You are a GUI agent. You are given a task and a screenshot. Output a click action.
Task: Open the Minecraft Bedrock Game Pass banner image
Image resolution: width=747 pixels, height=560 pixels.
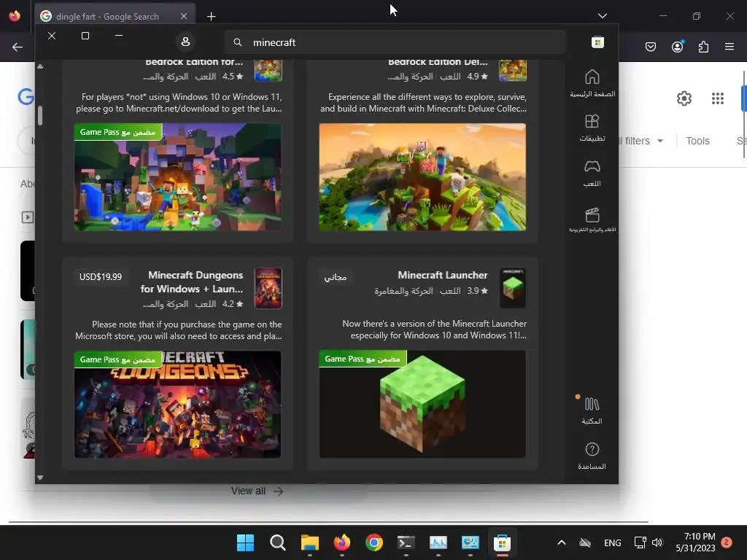point(178,177)
